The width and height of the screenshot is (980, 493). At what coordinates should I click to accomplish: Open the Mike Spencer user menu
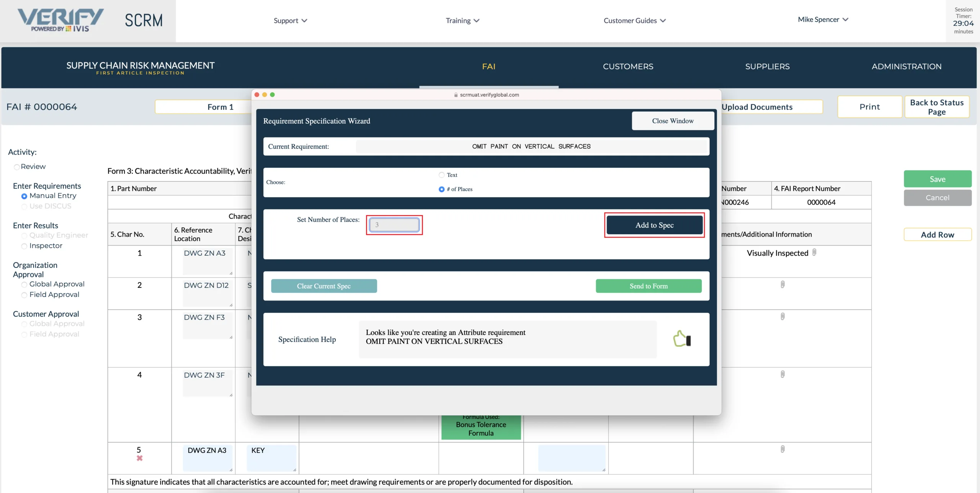pos(823,20)
